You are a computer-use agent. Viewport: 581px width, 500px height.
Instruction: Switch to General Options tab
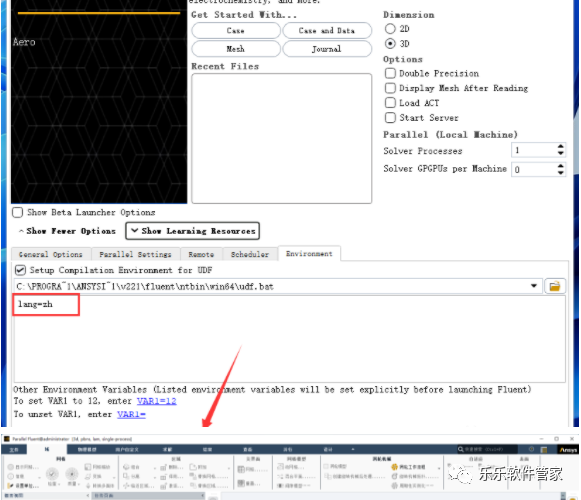(x=51, y=254)
